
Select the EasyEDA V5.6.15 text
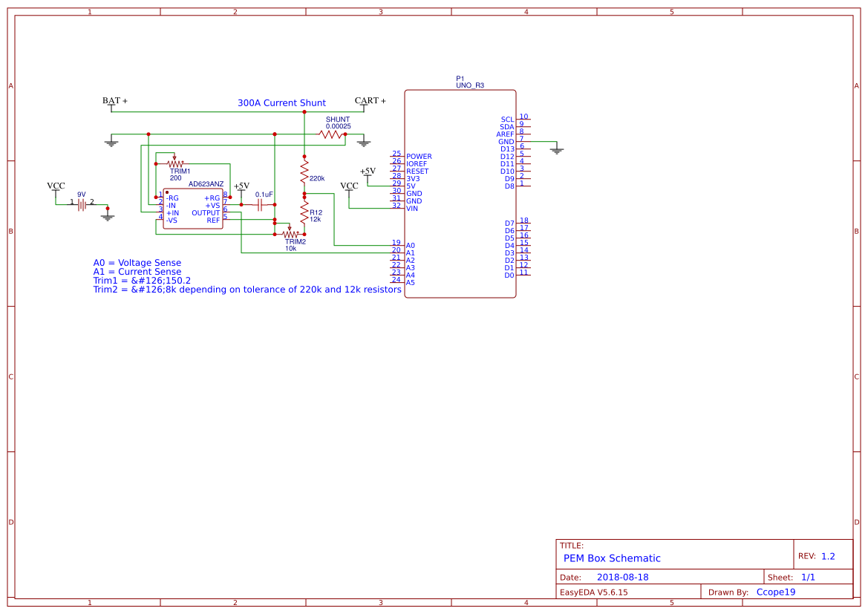[x=593, y=592]
